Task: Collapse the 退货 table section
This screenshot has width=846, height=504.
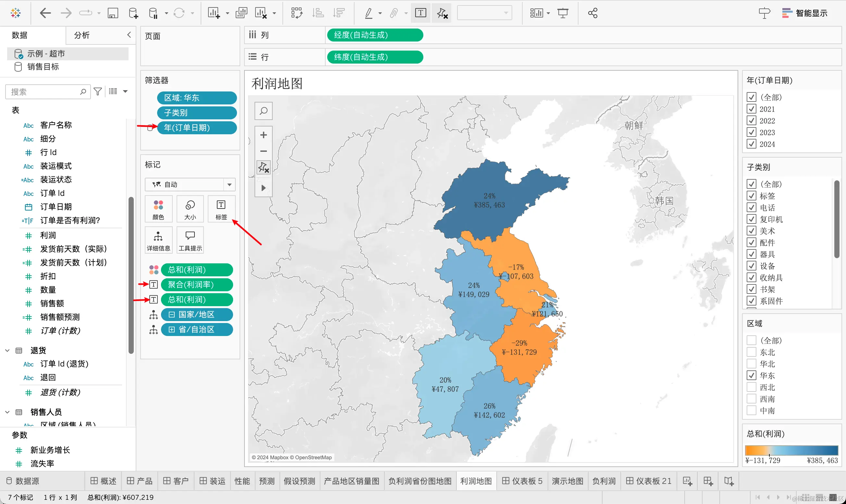Action: [7, 350]
